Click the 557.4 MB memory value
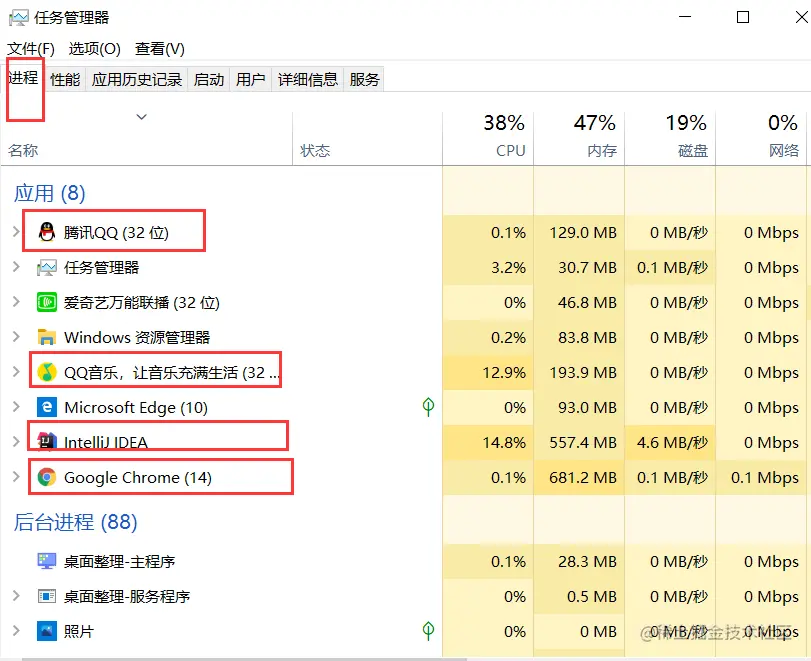The height and width of the screenshot is (661, 811). pyautogui.click(x=583, y=442)
